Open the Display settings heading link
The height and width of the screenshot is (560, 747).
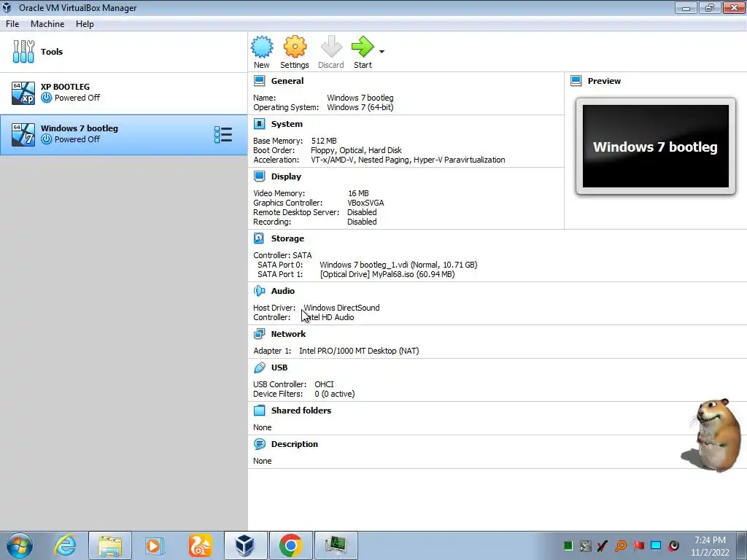point(286,176)
